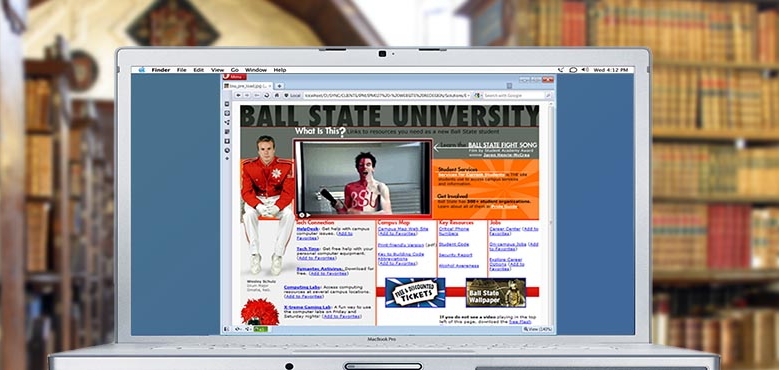
Task: Click the What Is This? heading
Action: tap(320, 132)
